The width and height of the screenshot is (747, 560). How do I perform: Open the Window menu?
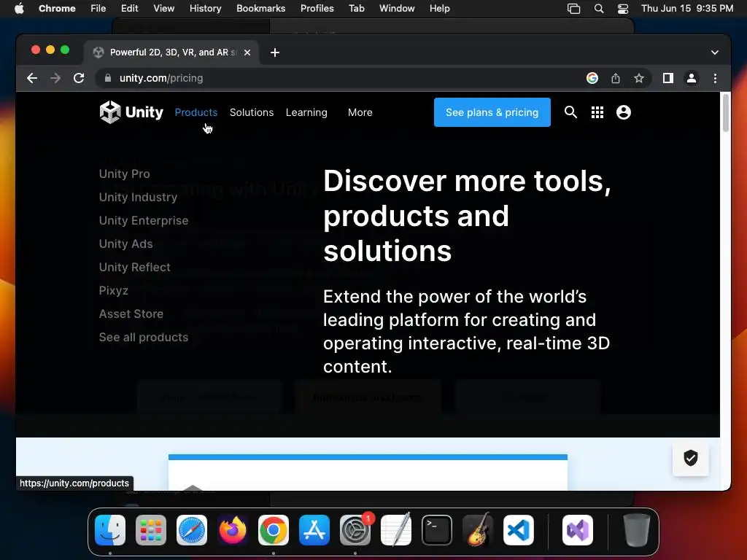point(397,8)
